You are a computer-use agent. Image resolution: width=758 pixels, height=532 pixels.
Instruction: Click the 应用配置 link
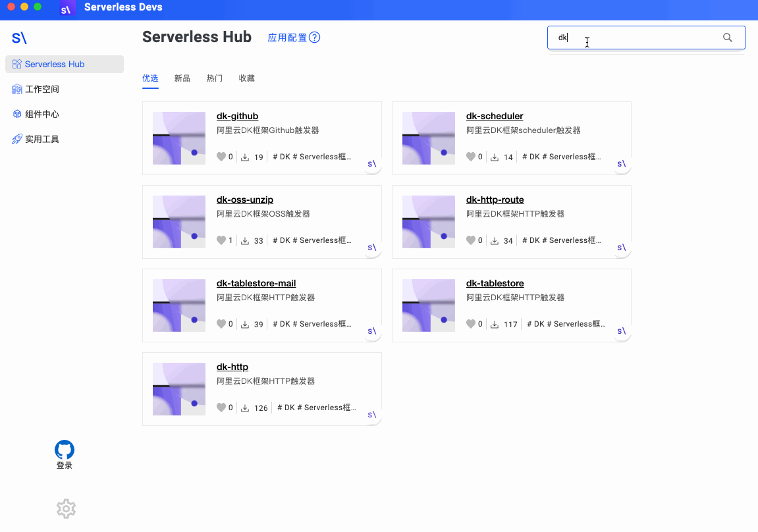pyautogui.click(x=287, y=38)
